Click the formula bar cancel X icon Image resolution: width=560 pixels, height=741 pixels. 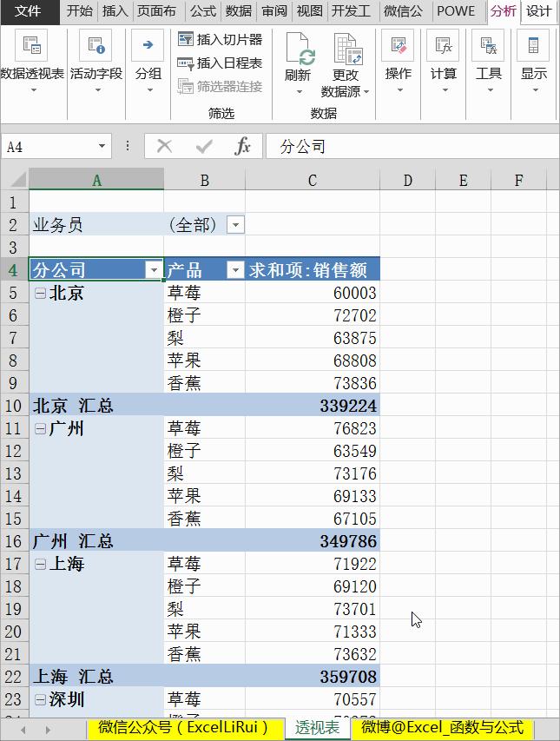tap(164, 146)
